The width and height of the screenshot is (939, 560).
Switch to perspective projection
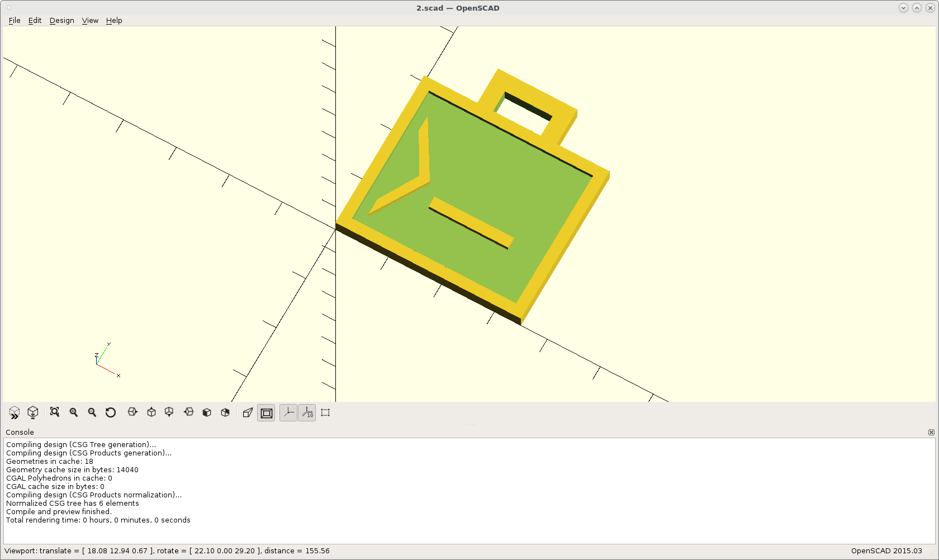(x=248, y=412)
